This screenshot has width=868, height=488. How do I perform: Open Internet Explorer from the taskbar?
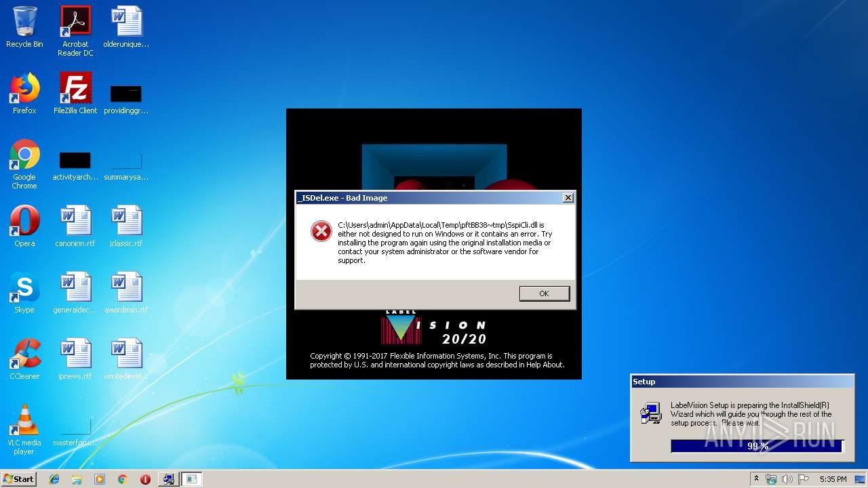point(54,479)
